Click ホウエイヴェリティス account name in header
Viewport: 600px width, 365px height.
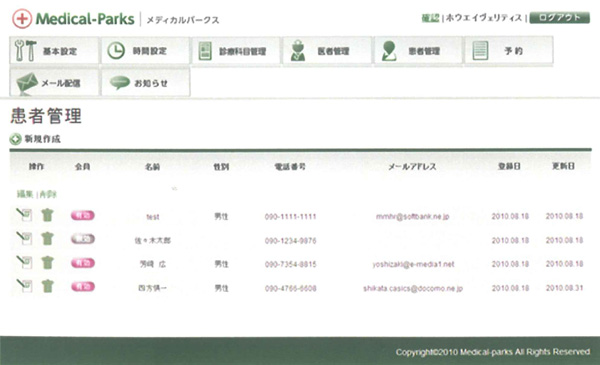(x=484, y=18)
